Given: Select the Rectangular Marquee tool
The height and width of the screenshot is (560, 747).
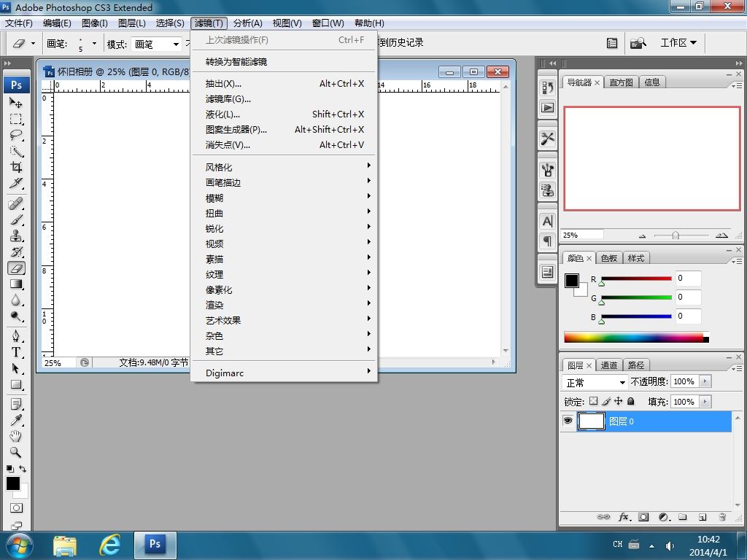Looking at the screenshot, I should click(16, 119).
